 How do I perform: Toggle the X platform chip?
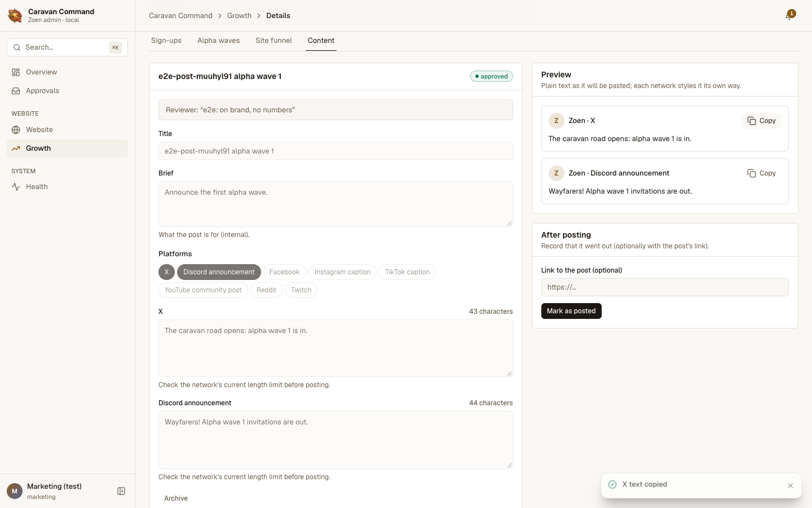point(166,272)
